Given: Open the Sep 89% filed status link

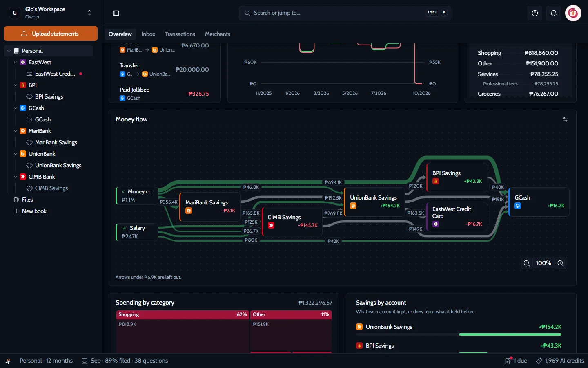Looking at the screenshot, I should 125,361.
